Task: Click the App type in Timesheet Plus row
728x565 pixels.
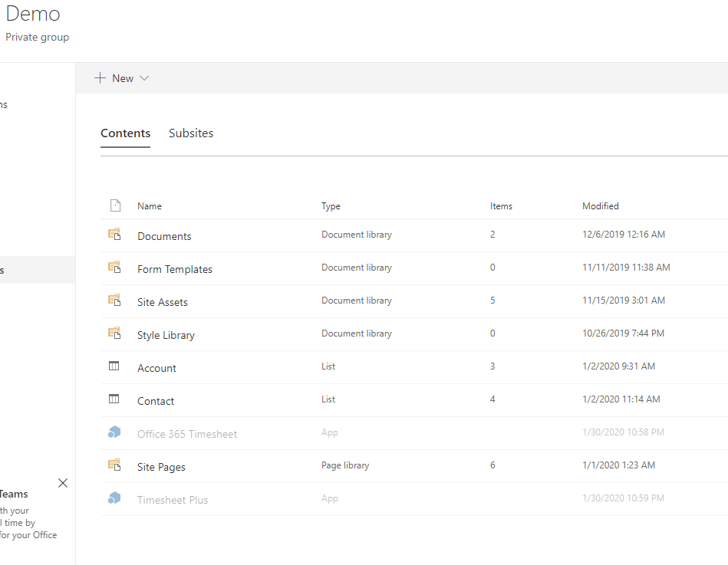Action: coord(330,498)
